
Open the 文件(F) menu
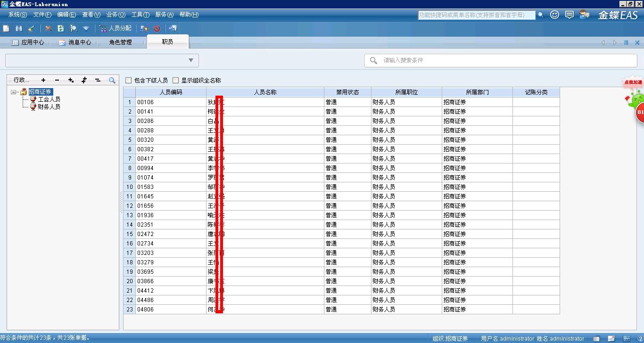[x=42, y=15]
